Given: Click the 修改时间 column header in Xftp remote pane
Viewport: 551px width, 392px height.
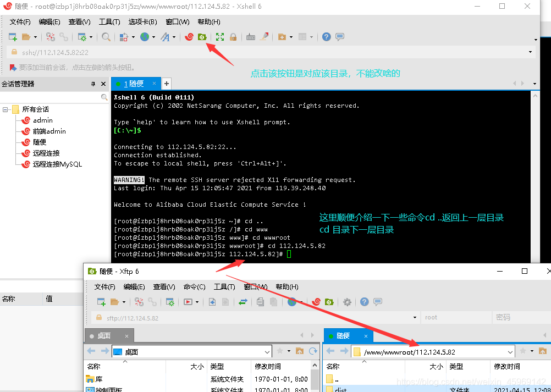Looking at the screenshot, I should pos(520,366).
